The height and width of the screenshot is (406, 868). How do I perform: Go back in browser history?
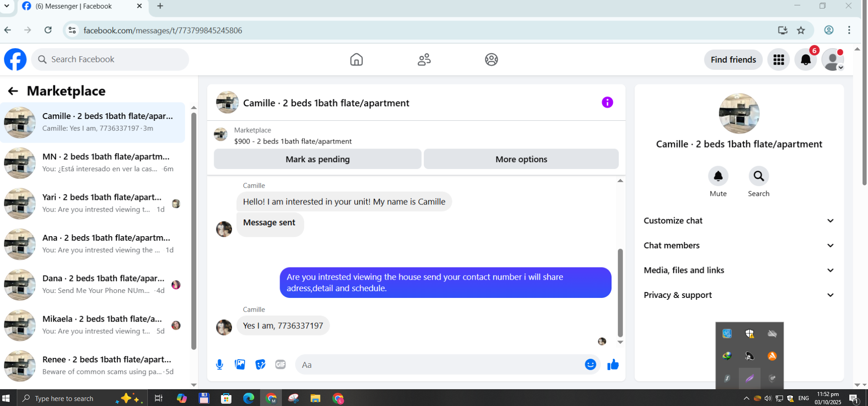tap(8, 30)
